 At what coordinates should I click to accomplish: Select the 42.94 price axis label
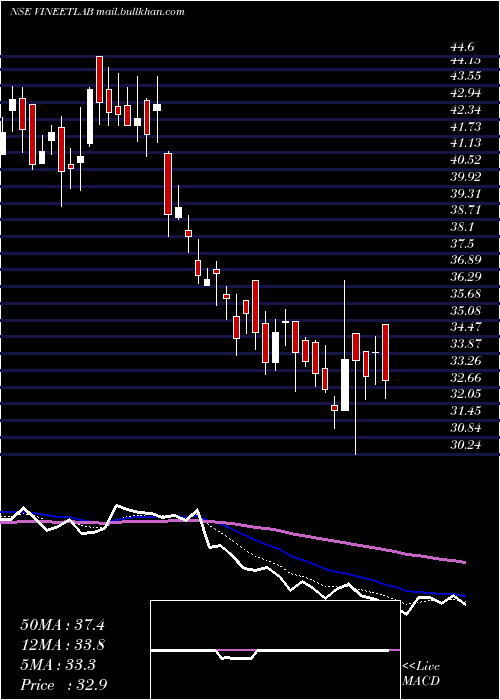pyautogui.click(x=466, y=93)
